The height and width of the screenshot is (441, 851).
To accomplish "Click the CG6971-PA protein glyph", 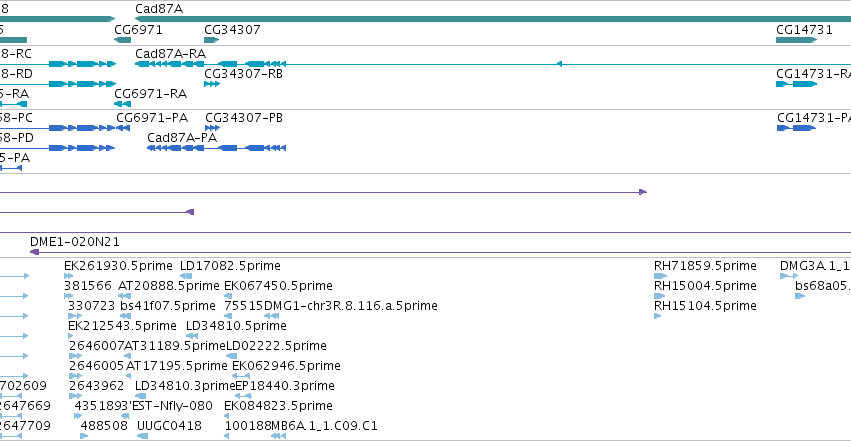I will [x=123, y=128].
